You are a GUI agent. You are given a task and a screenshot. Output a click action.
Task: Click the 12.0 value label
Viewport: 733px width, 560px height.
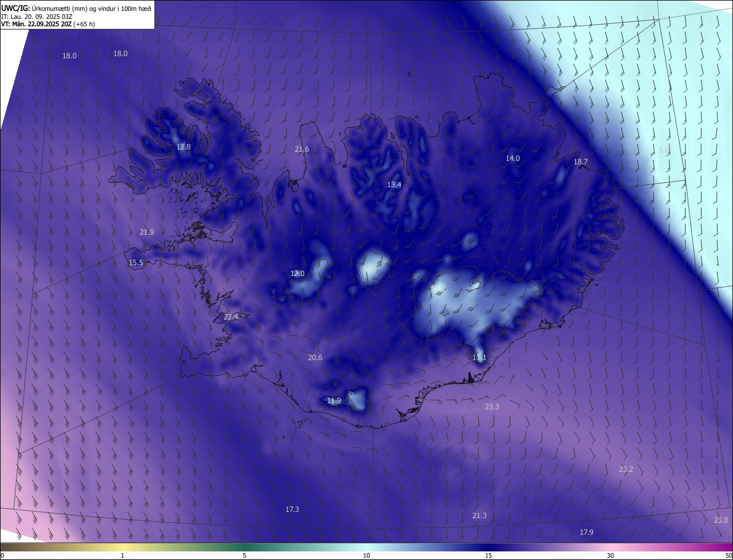point(297,274)
